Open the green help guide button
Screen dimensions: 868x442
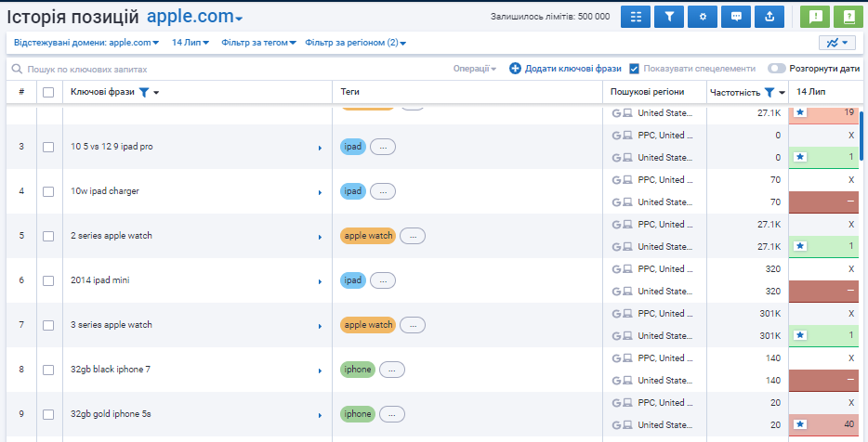(x=848, y=17)
